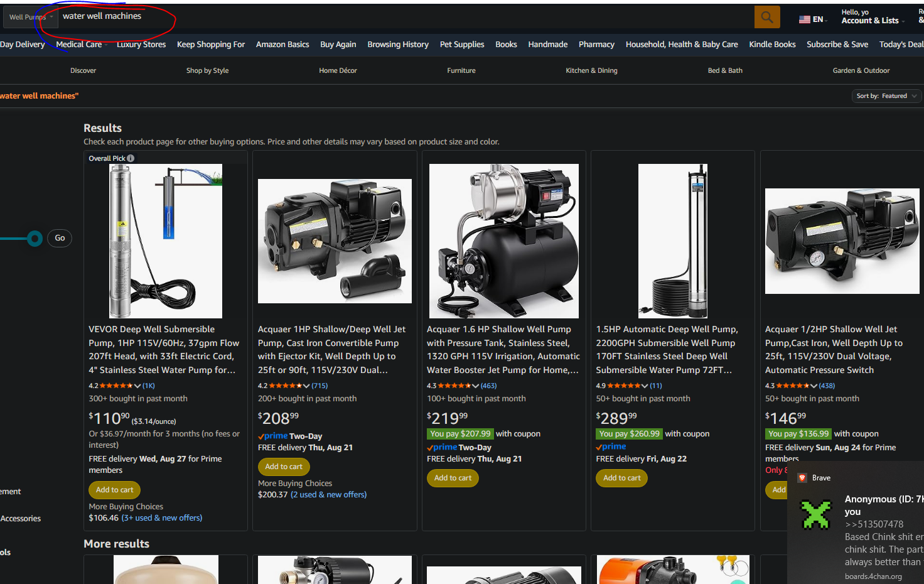Viewport: 924px width, 584px height.
Task: Go to Subscribe & Save
Action: pyautogui.click(x=837, y=45)
